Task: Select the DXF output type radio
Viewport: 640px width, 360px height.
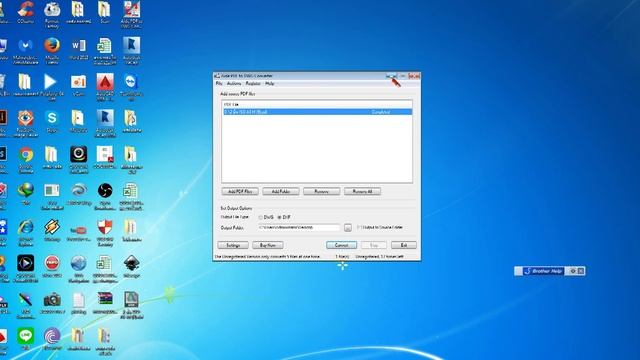Action: [280, 217]
